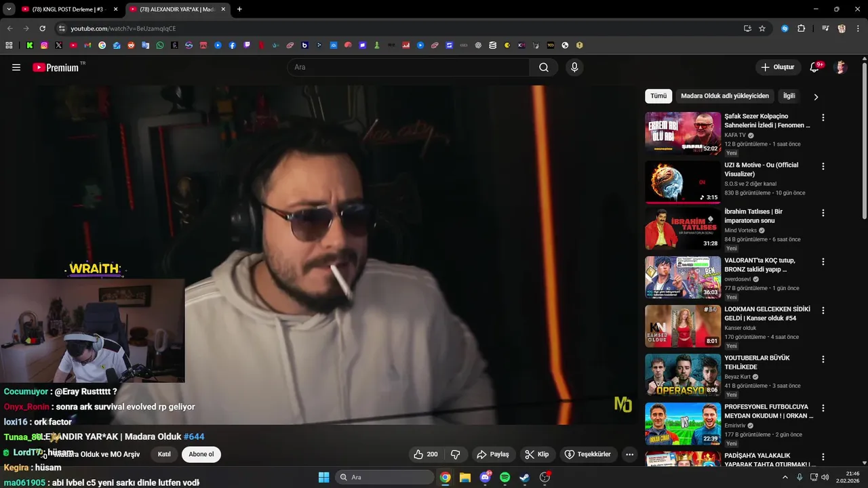This screenshot has width=868, height=488.
Task: Open options for Şafak Sezer Kolpaçino video
Action: pyautogui.click(x=823, y=117)
